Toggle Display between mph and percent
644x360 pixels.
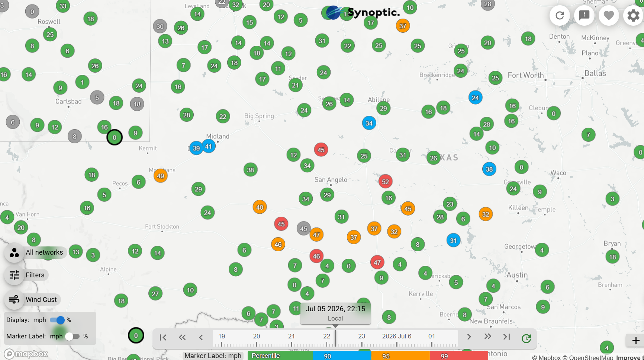point(57,320)
